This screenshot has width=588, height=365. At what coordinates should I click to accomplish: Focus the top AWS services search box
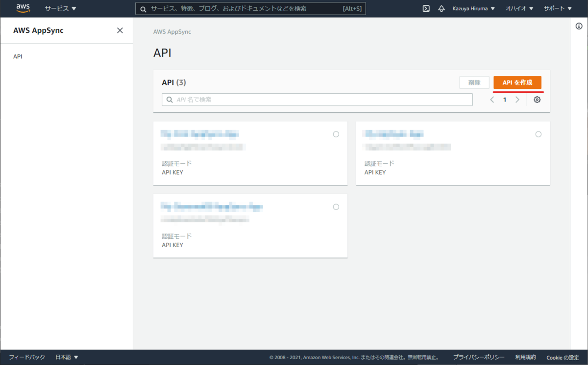point(250,8)
